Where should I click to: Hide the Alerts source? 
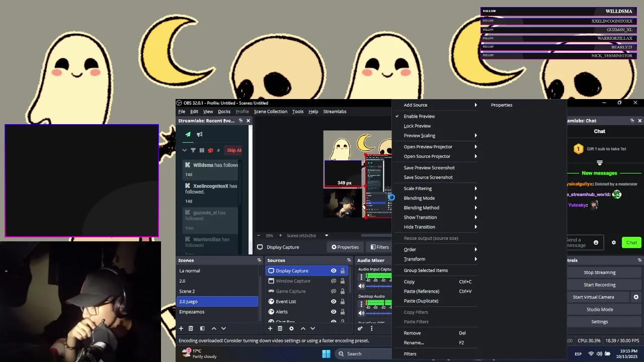click(x=334, y=312)
